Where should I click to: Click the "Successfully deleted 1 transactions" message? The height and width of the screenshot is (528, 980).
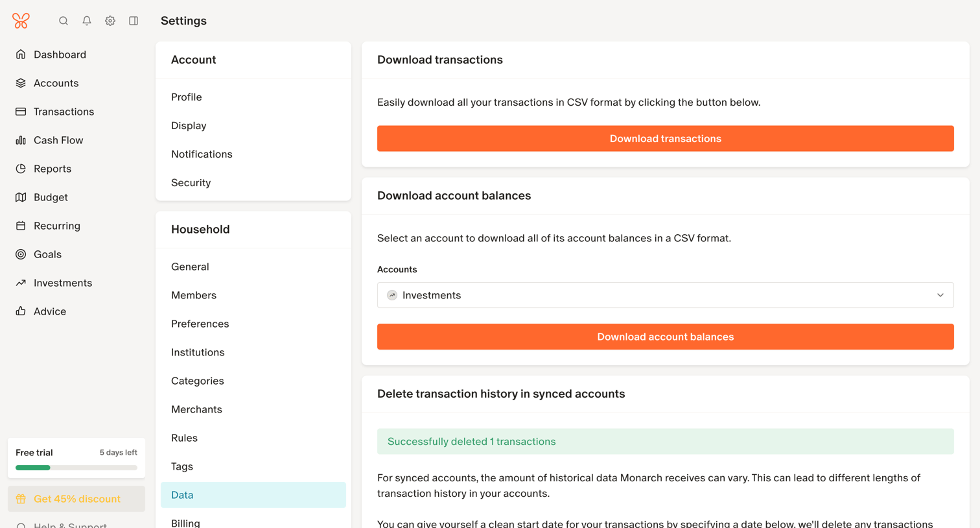[666, 442]
